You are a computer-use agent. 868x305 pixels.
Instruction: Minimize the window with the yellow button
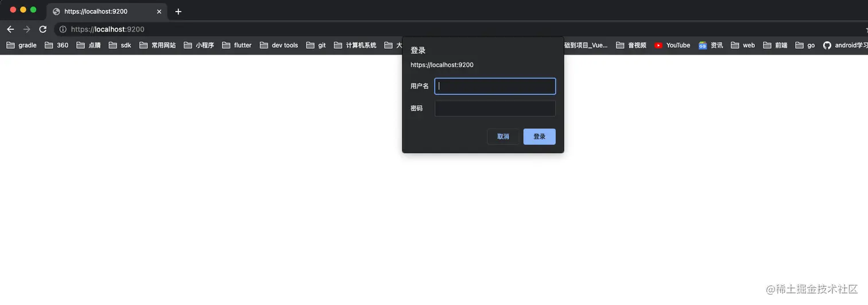pyautogui.click(x=23, y=10)
